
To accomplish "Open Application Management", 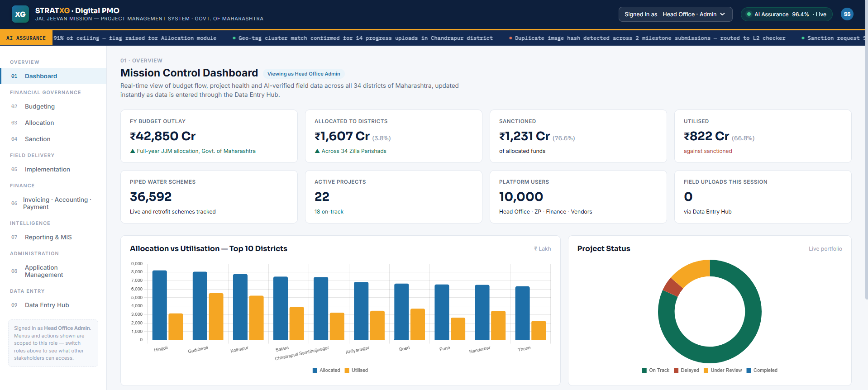I will (53, 271).
